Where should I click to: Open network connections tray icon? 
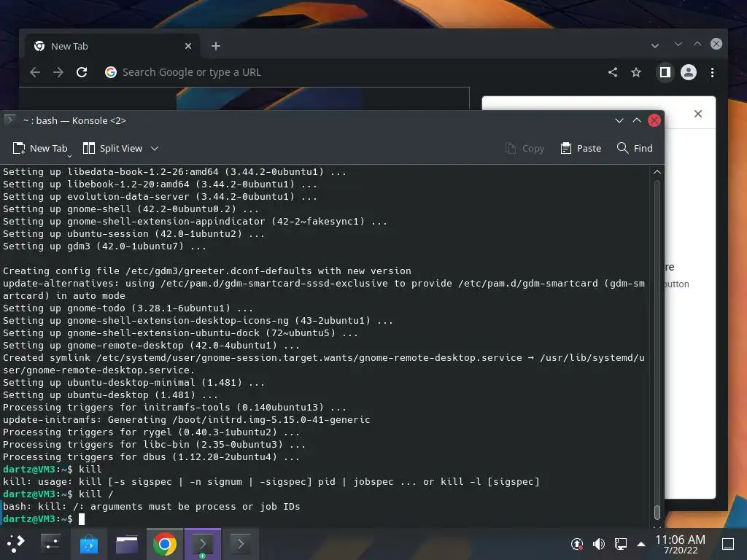620,544
